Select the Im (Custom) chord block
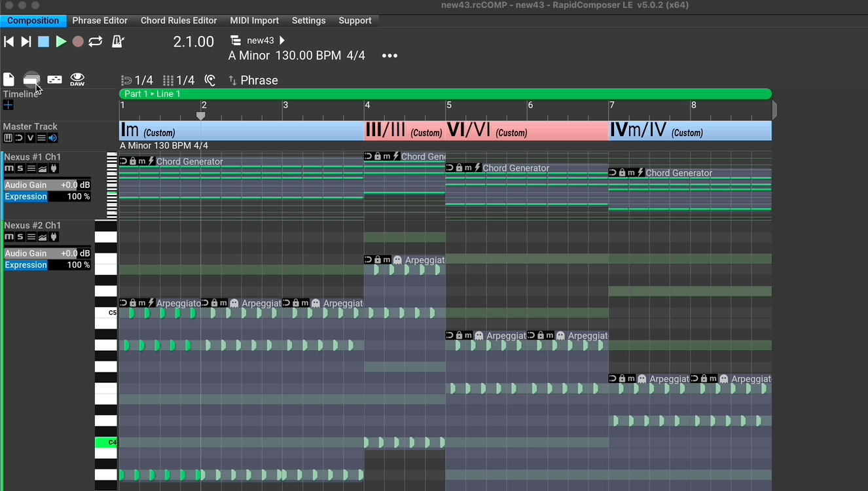 242,130
